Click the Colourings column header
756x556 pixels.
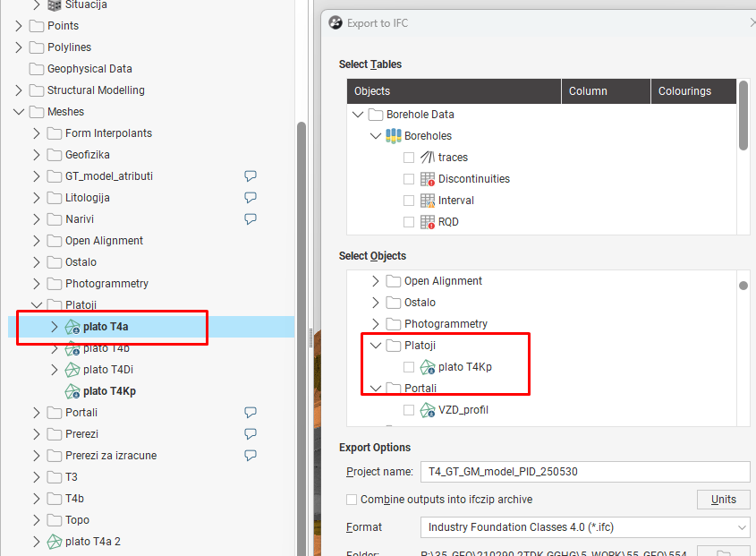click(693, 91)
